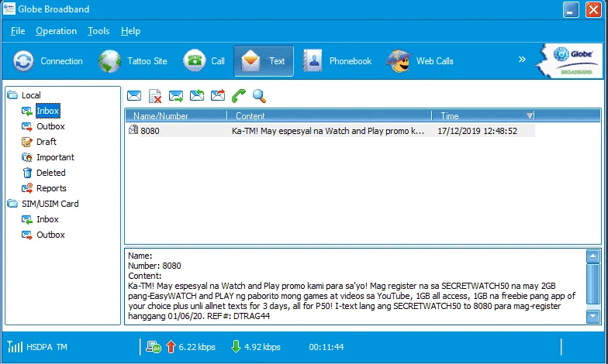The width and height of the screenshot is (608, 364).
Task: Open the Call section
Action: point(204,61)
